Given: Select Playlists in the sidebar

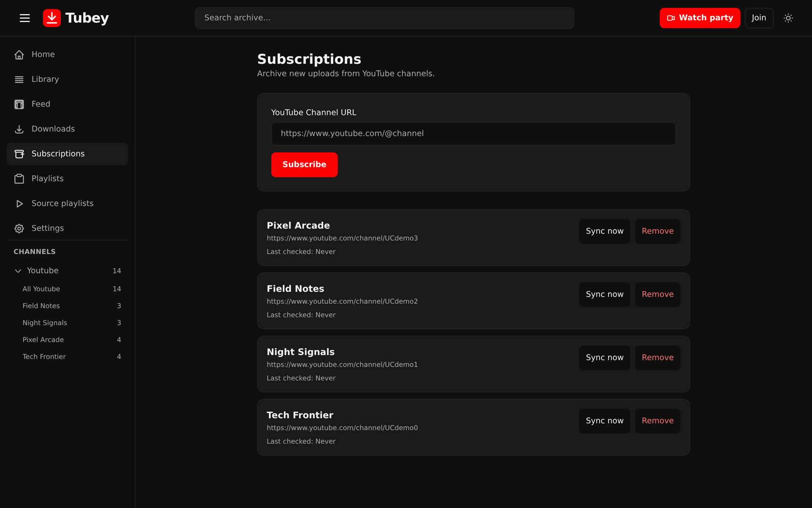Looking at the screenshot, I should coord(67,179).
